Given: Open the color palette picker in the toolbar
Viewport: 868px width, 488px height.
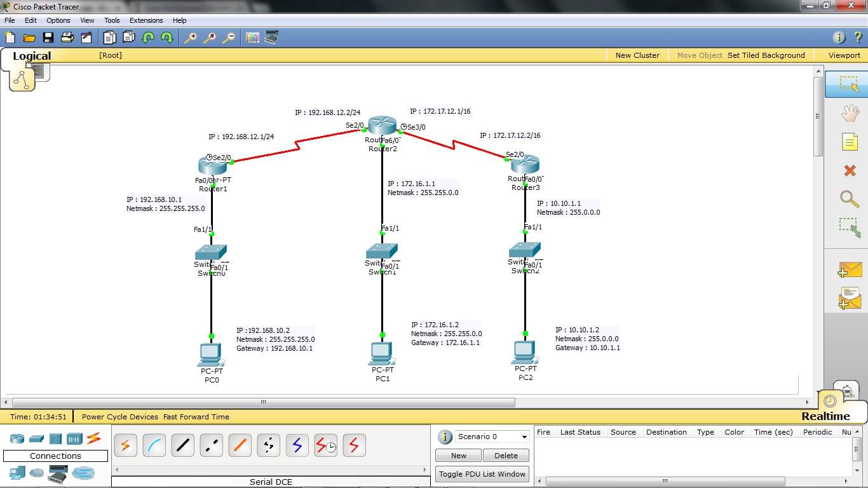Looking at the screenshot, I should (x=252, y=37).
